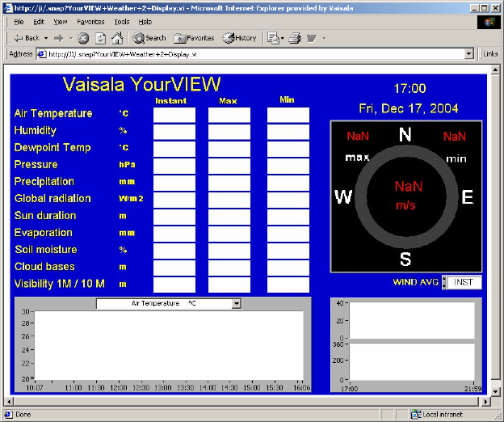Click the 17:00 time display

(x=409, y=88)
